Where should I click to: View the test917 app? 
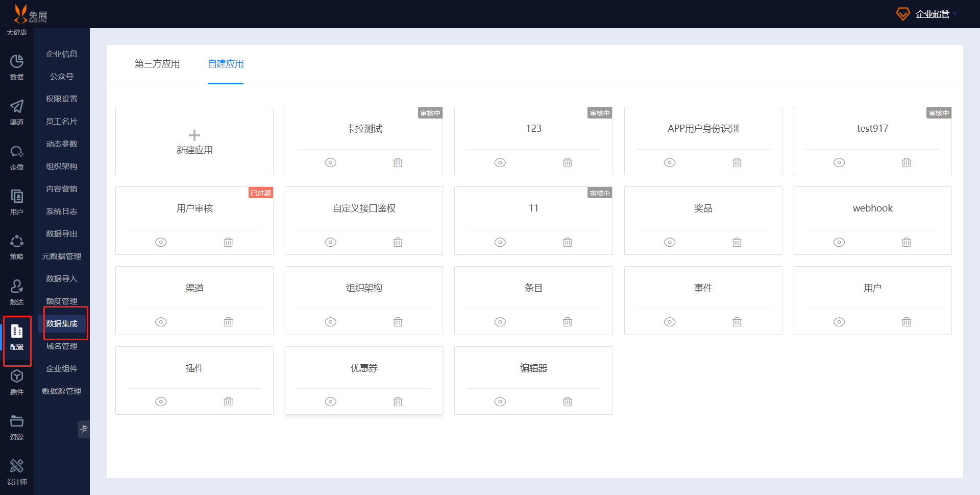[839, 162]
